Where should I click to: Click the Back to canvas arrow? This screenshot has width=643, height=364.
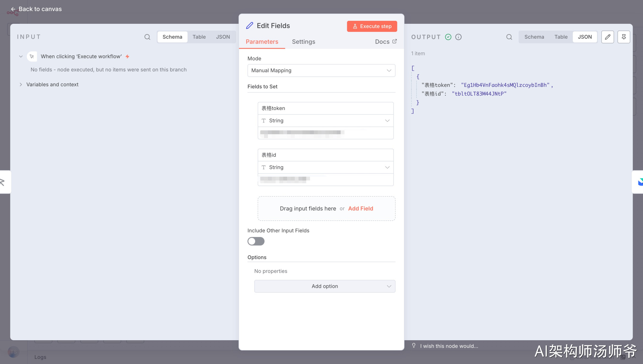(x=13, y=9)
